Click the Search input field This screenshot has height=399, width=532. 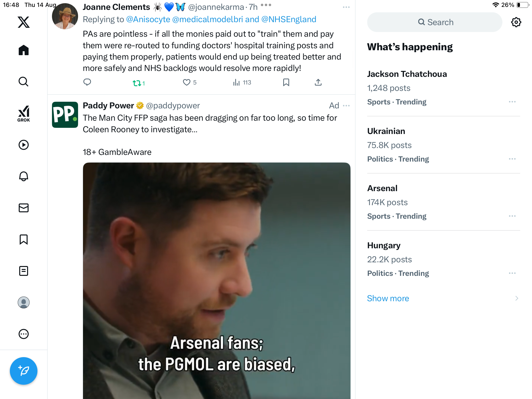[435, 22]
